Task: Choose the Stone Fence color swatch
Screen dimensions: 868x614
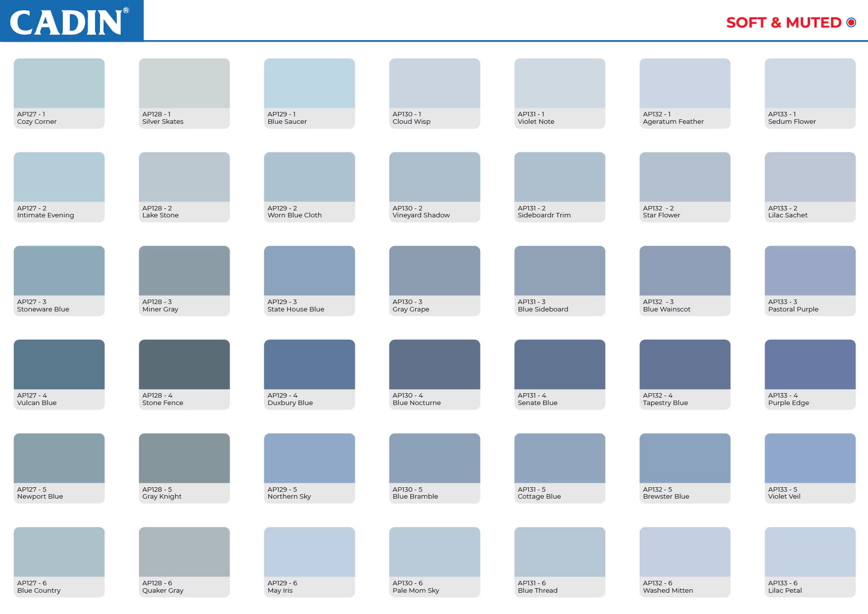Action: coord(184,364)
